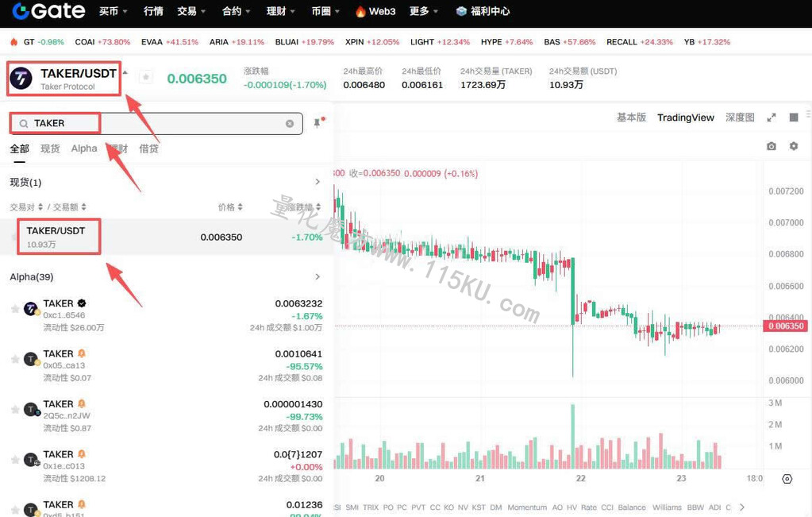The height and width of the screenshot is (517, 812).
Task: Select HYPE in the ticker bar
Action: tap(506, 42)
